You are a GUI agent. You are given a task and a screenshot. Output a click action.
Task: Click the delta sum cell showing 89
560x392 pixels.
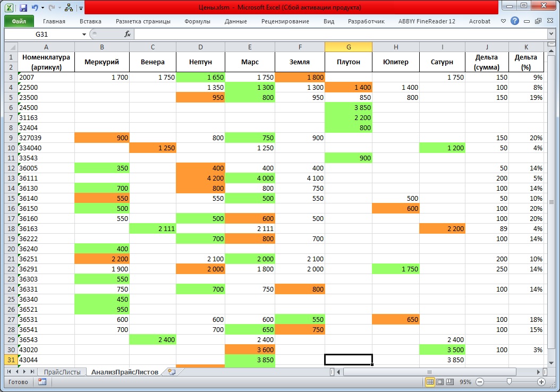point(487,228)
